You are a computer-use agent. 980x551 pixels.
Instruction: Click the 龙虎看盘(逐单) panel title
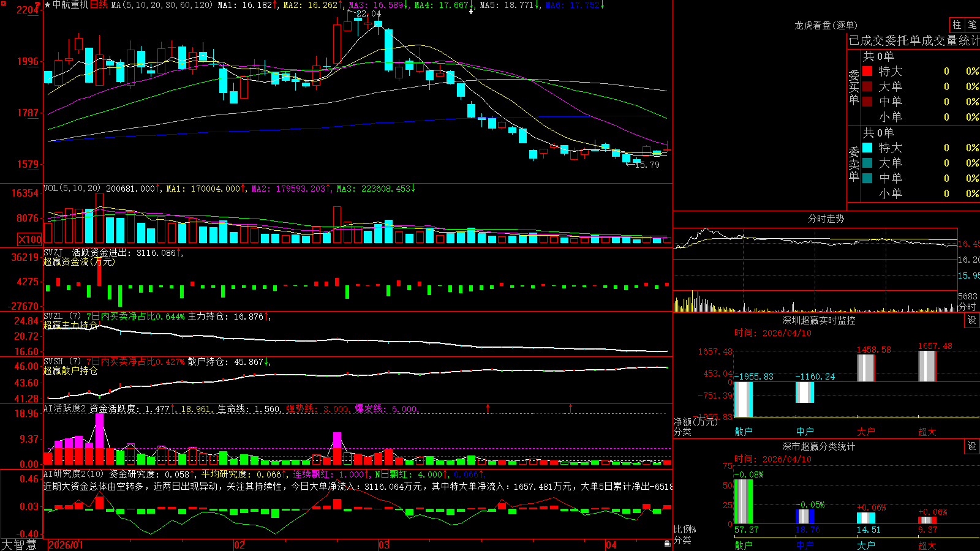click(826, 25)
